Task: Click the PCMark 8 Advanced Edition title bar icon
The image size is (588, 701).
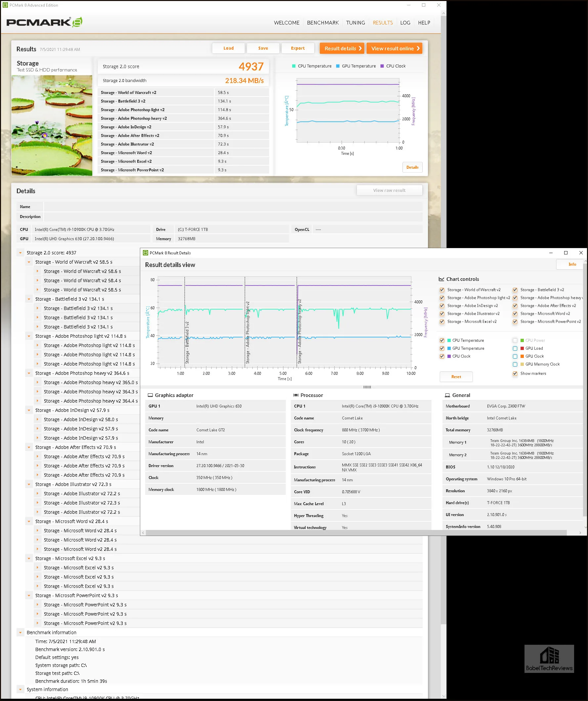Action: coord(5,5)
